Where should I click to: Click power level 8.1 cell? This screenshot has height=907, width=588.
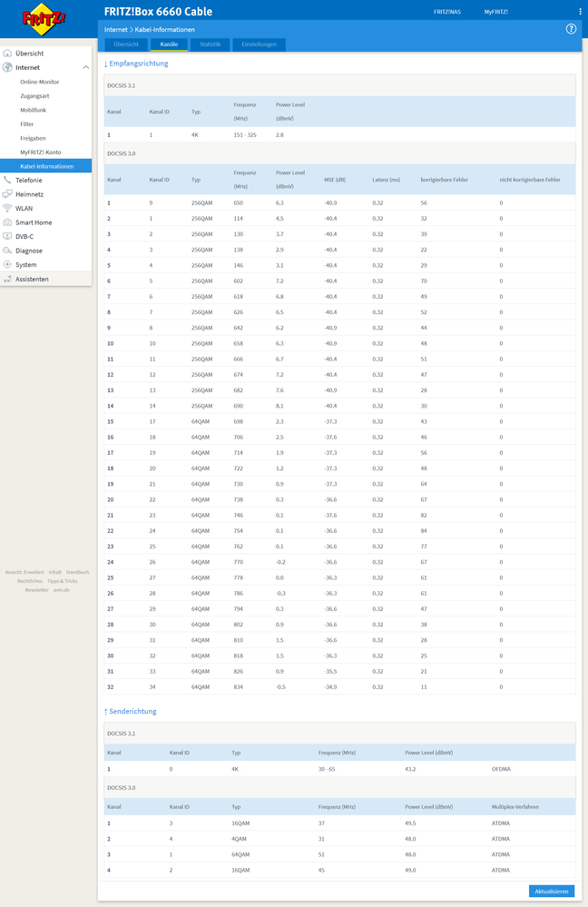[x=279, y=406]
